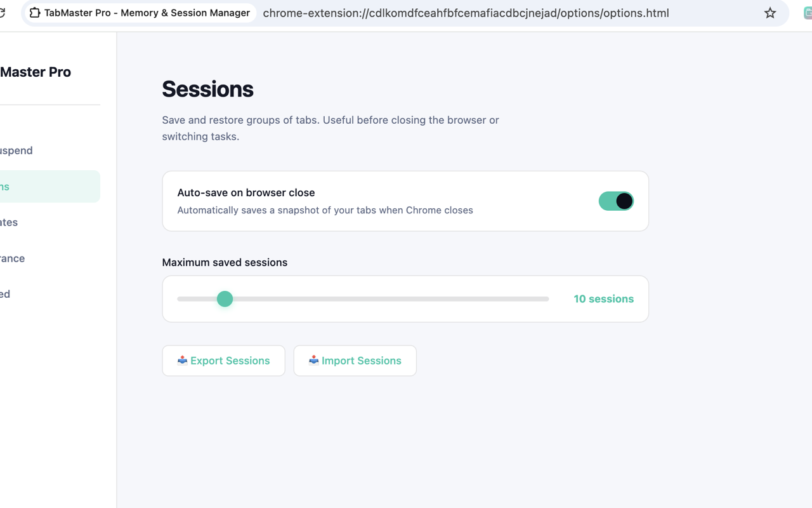Click the Sessions page heading
Screen dimensions: 812x508
[207, 89]
